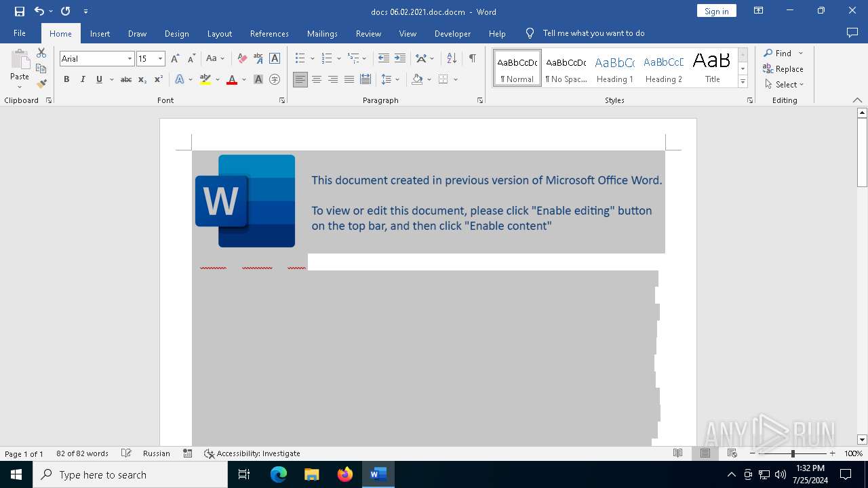
Task: Click the Repeat action icon
Action: [65, 12]
